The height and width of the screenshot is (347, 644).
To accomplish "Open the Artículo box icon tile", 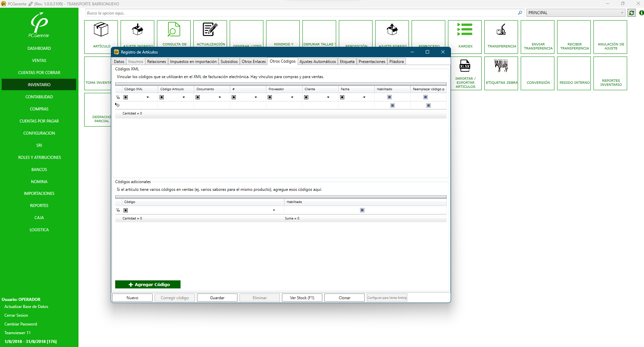I will coord(101,30).
